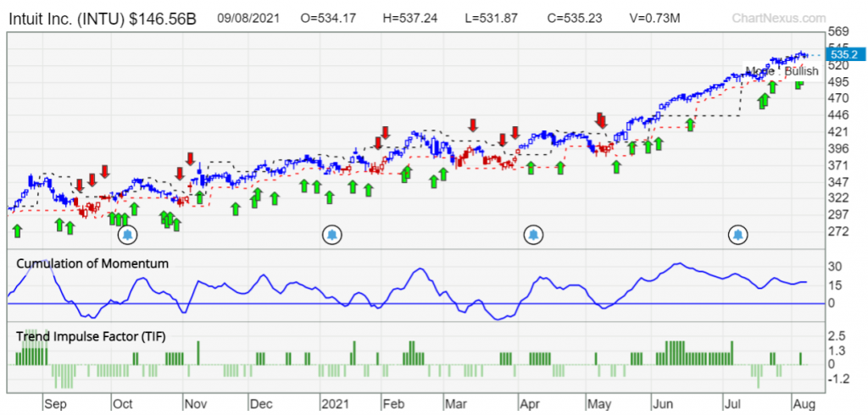The width and height of the screenshot is (868, 415).
Task: Click the Sep label on time axis
Action: [x=55, y=403]
